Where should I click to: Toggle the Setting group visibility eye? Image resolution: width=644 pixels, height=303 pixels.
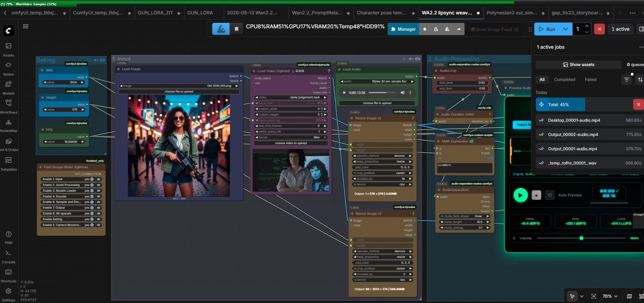coord(102,60)
